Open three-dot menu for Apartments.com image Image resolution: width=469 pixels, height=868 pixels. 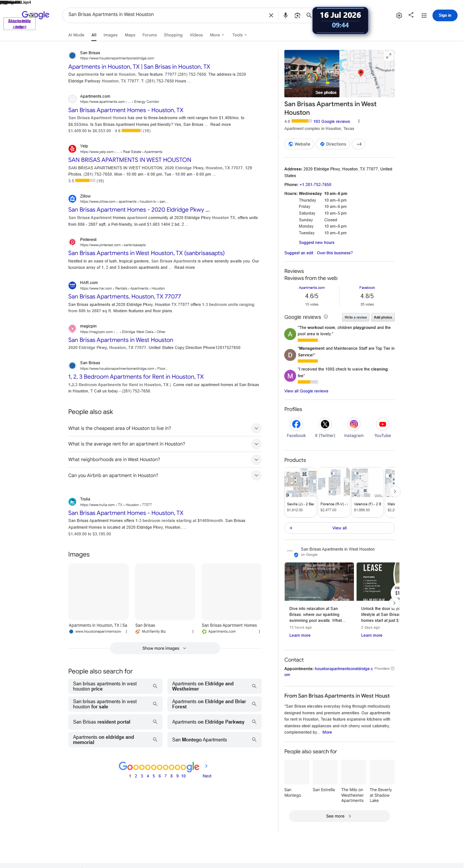pyautogui.click(x=259, y=632)
